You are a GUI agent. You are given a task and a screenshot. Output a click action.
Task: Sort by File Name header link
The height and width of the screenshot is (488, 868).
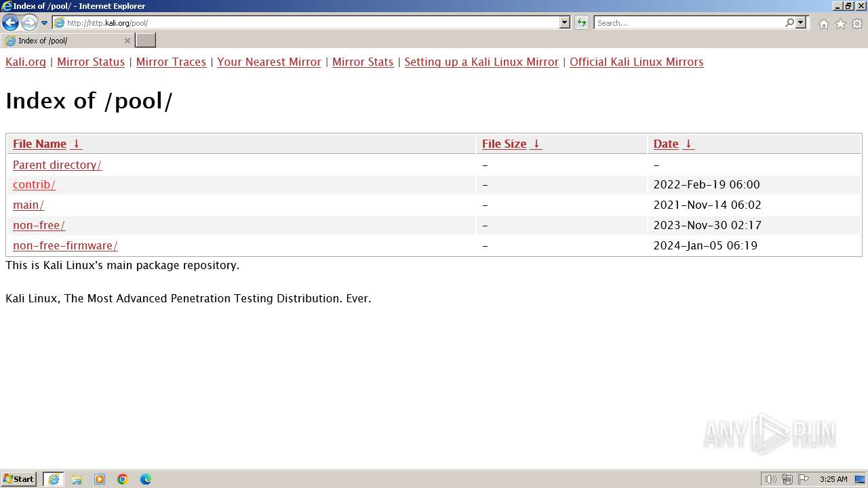point(39,144)
